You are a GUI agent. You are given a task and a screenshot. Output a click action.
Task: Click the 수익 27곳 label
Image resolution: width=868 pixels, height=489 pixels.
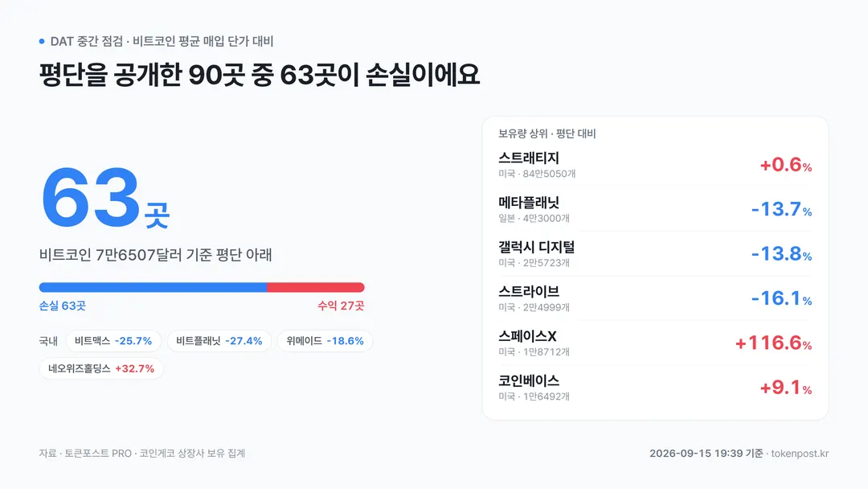click(341, 306)
